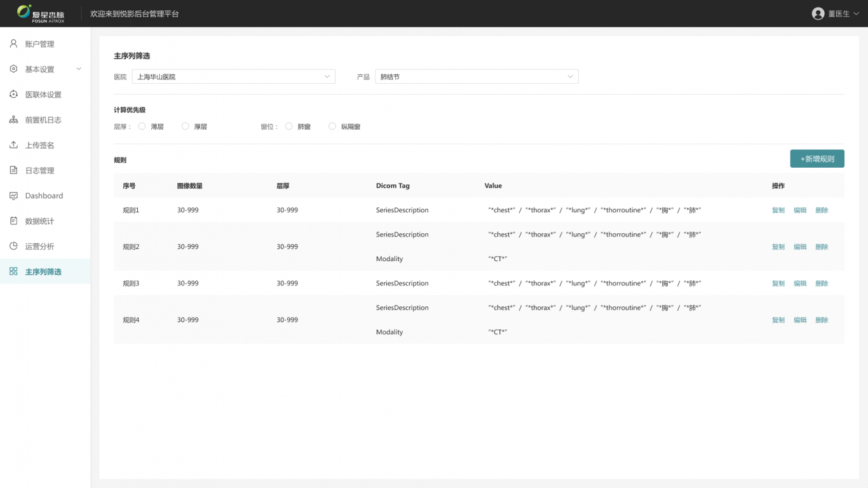Image resolution: width=868 pixels, height=488 pixels.
Task: Click the Value column header
Action: tap(493, 186)
